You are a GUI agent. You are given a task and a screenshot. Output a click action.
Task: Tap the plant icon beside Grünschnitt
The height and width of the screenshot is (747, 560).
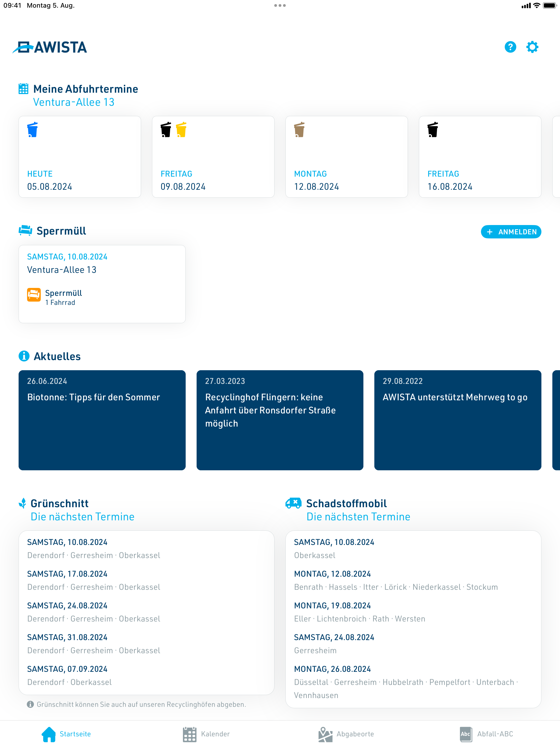click(x=22, y=503)
